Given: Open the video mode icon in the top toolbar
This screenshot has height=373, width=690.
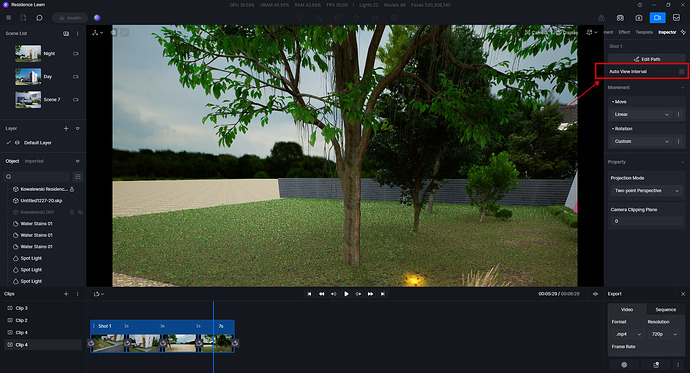Looking at the screenshot, I should (657, 18).
